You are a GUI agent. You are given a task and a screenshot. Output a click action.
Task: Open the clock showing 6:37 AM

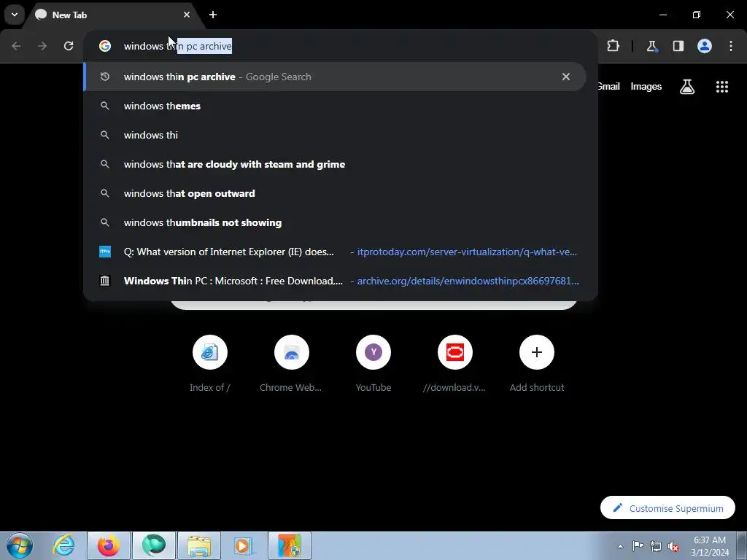710,546
